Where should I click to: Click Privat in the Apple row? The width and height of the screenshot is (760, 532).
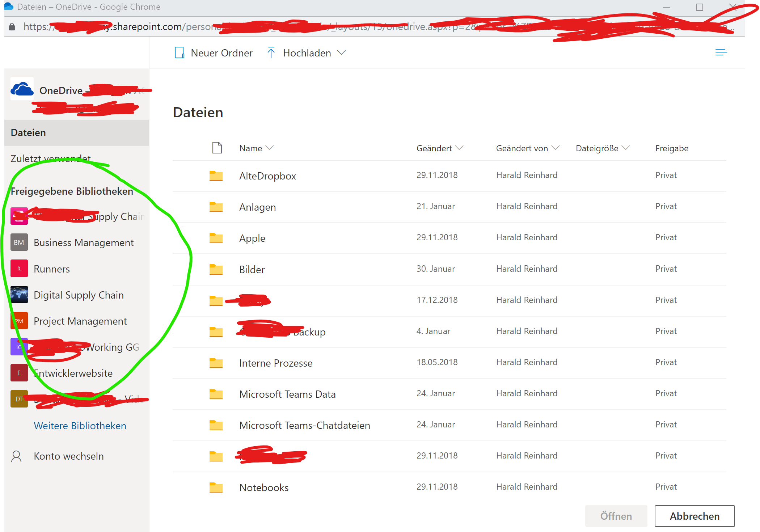coord(666,237)
